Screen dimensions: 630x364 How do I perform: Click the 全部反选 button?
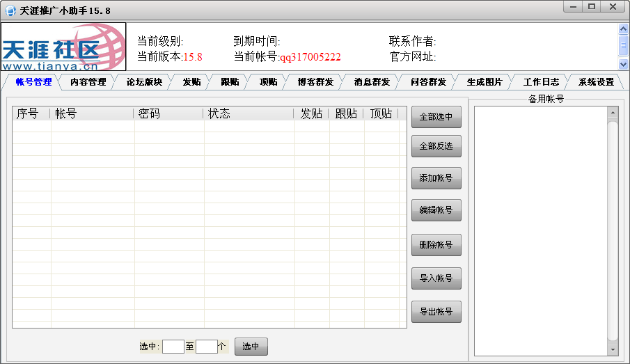[x=436, y=146]
